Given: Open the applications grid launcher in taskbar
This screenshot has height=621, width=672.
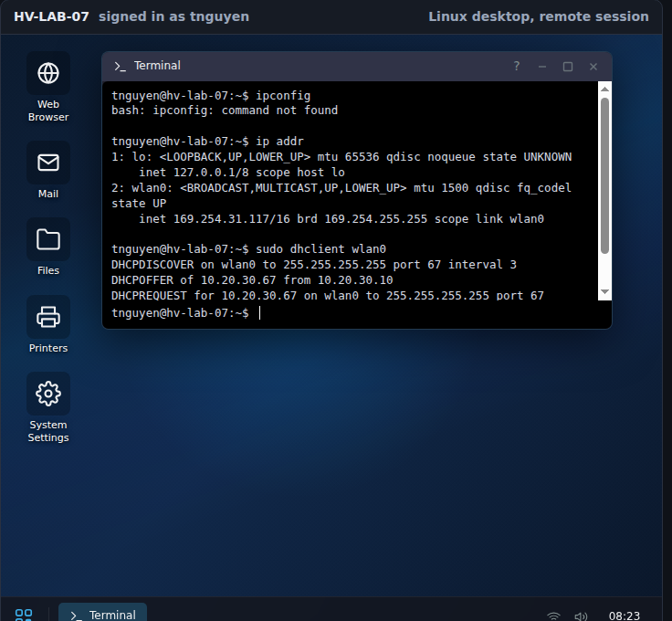Looking at the screenshot, I should point(24,615).
